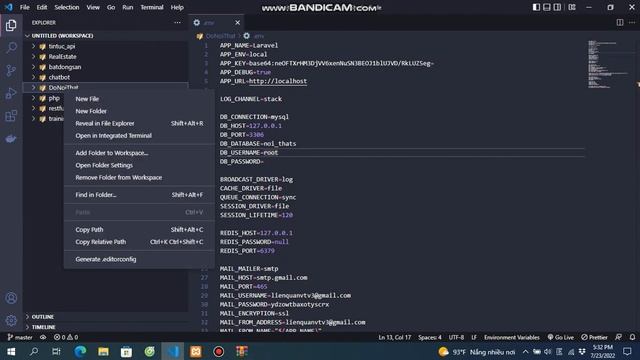
Task: Split the editor right
Action: pyautogui.click(x=620, y=22)
